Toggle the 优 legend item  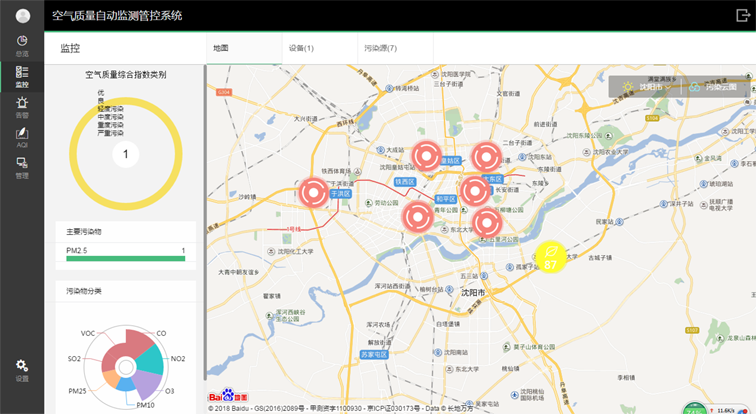[101, 93]
